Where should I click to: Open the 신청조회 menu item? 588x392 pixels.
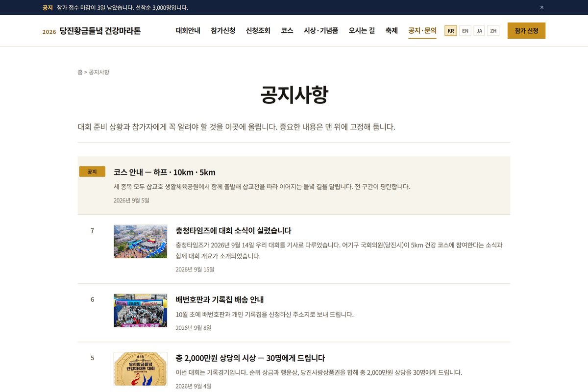click(258, 30)
